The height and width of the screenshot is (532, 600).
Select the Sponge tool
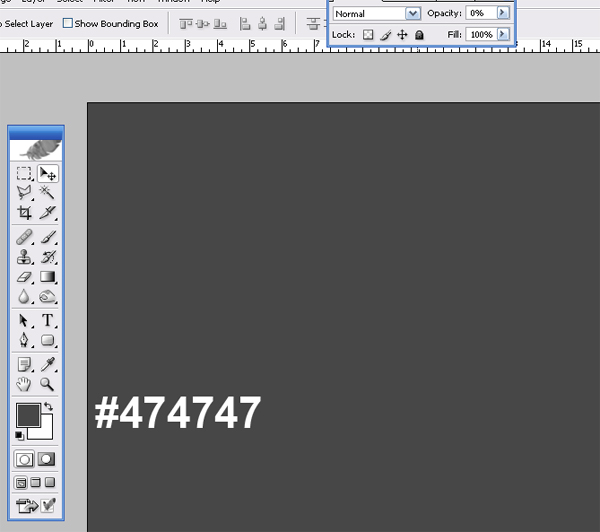point(48,297)
